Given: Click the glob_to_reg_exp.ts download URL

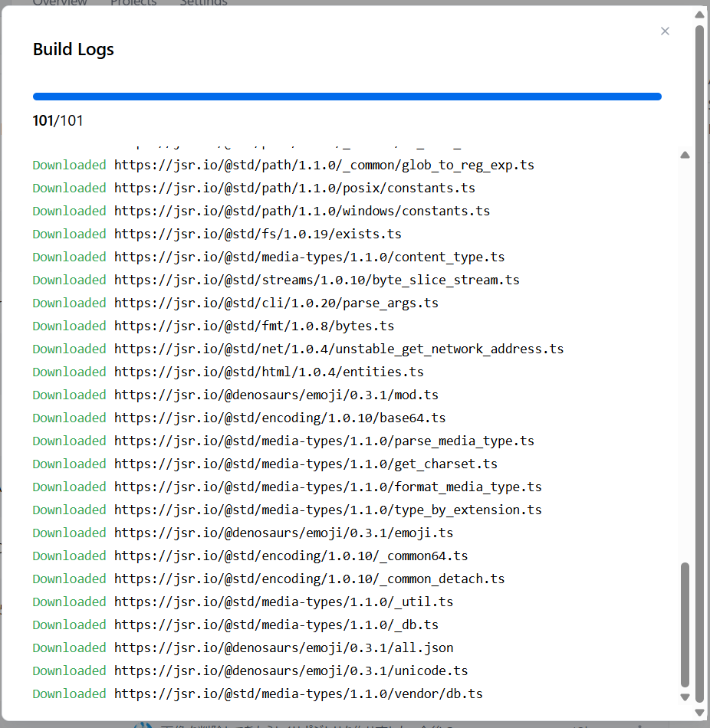Looking at the screenshot, I should 324,165.
